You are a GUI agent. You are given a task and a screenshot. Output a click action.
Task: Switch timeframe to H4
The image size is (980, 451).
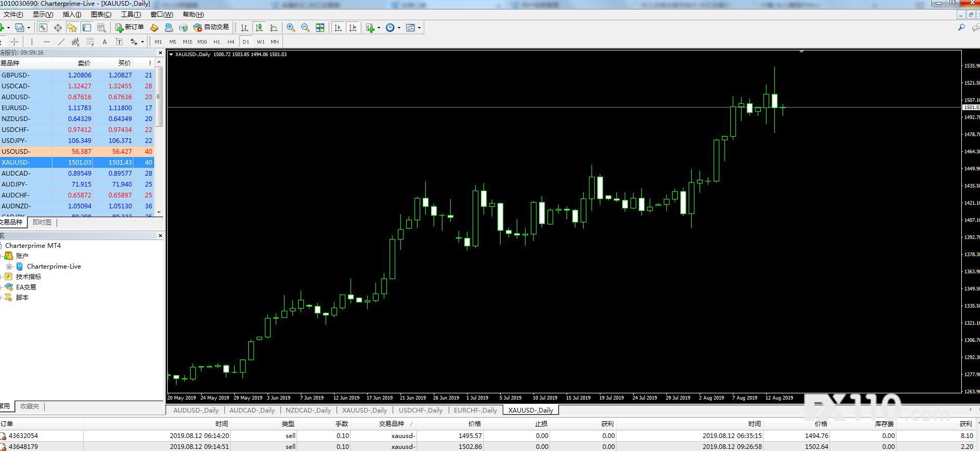(x=231, y=42)
